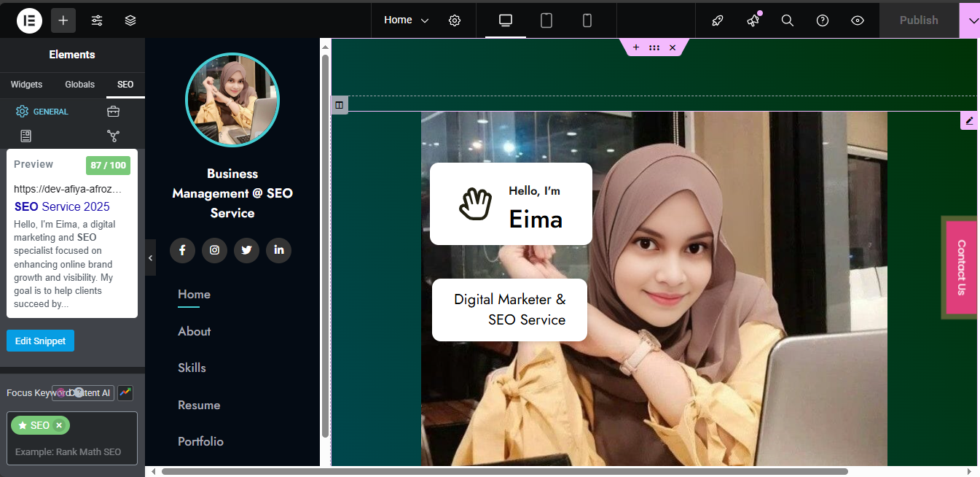The image size is (980, 477).
Task: Open the help question mark icon
Action: coord(823,20)
